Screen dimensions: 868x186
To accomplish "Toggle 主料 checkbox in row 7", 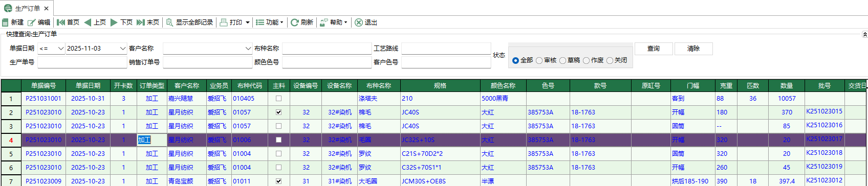I will [278, 181].
